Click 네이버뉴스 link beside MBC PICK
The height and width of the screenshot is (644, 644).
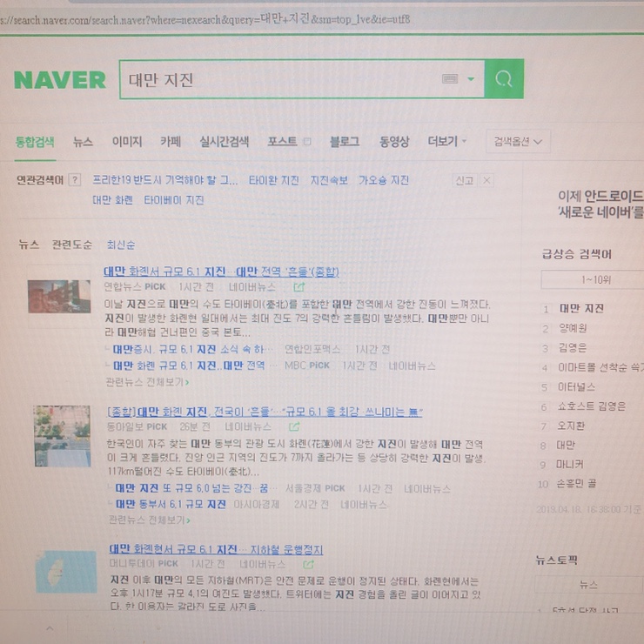(x=412, y=366)
